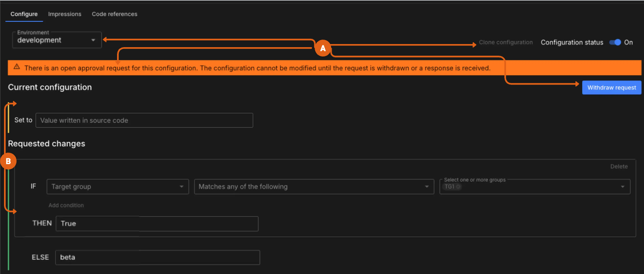Click the warning triangle in the approval banner
Image resolution: width=644 pixels, height=274 pixels.
click(16, 68)
